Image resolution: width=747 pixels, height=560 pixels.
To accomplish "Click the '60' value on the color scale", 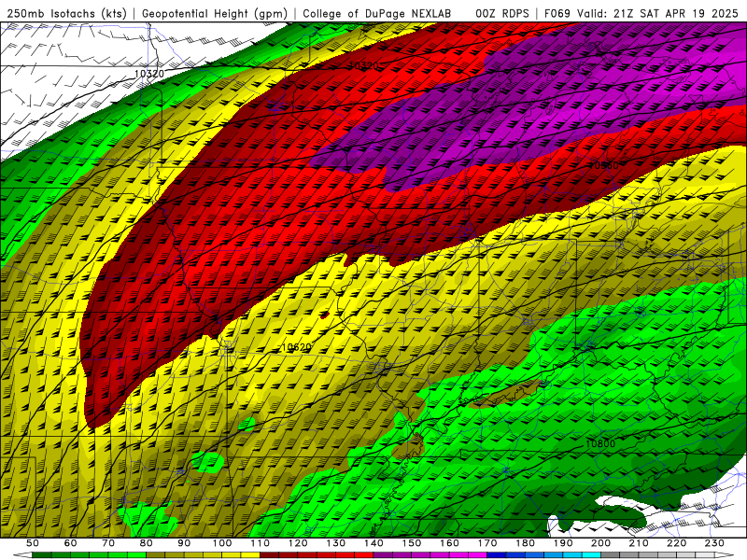I will [71, 543].
